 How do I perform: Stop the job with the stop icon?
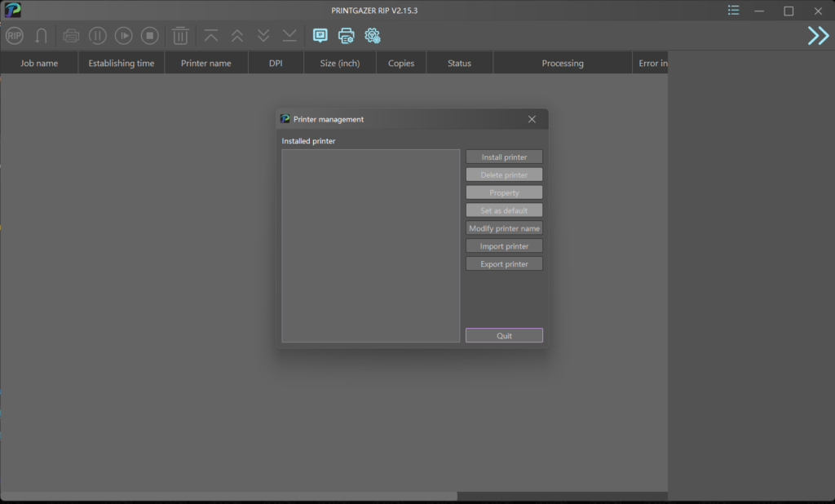point(150,36)
